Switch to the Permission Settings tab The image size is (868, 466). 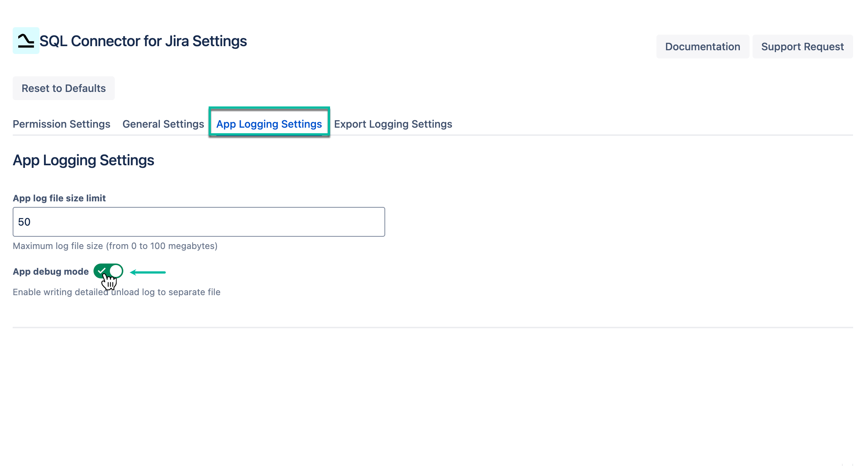click(x=61, y=124)
